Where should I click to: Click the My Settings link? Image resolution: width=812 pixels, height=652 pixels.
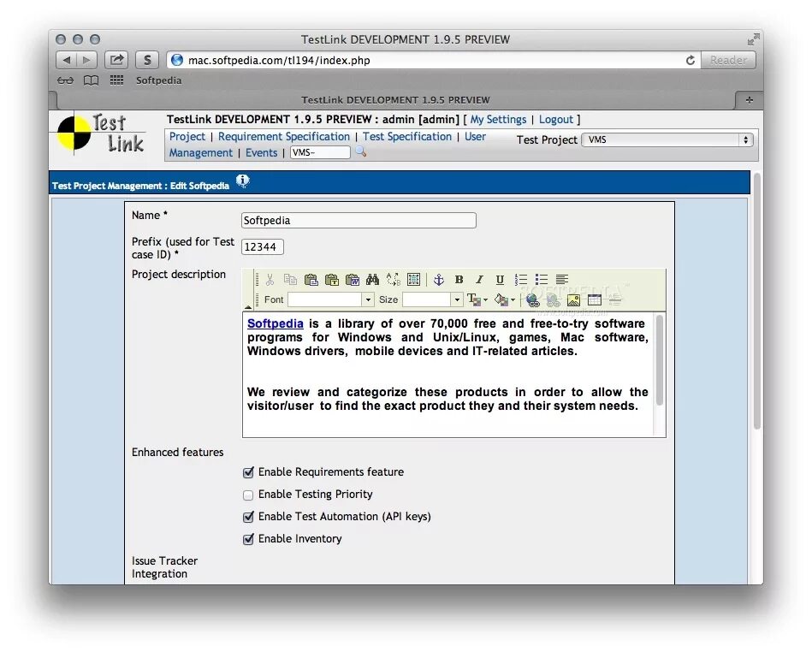pos(498,120)
